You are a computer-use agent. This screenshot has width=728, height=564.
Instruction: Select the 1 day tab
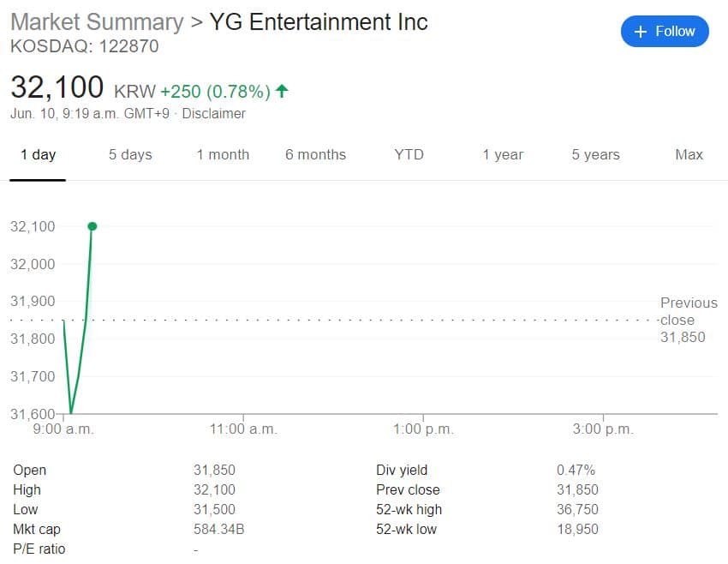[x=38, y=154]
